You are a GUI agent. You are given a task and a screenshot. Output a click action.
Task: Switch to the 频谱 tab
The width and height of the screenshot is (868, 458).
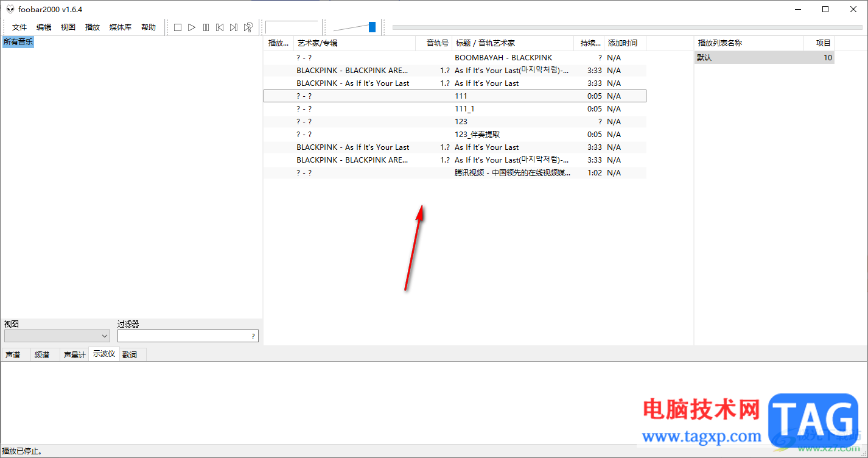tap(42, 354)
